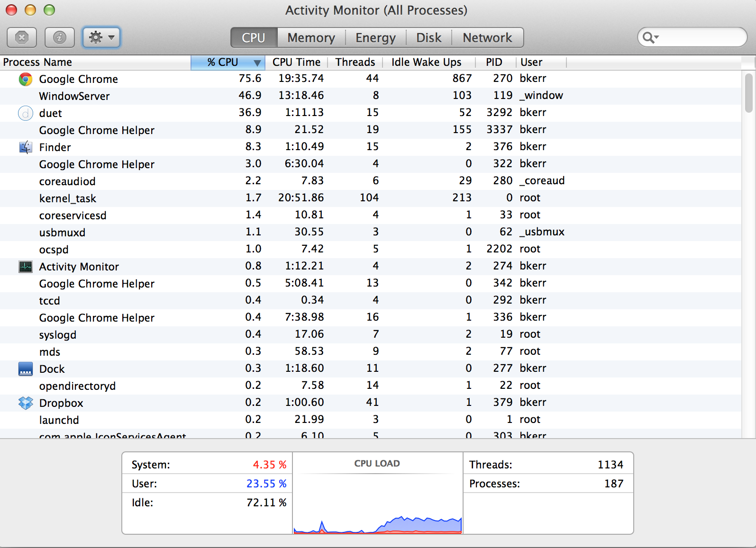Click the Activity Monitor row icon
Image resolution: width=756 pixels, height=548 pixels.
[x=26, y=267]
